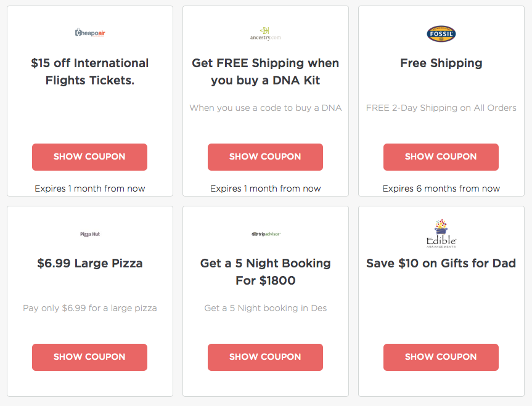
Task: Show coupon for Edible gifts for Dad
Action: tap(441, 357)
